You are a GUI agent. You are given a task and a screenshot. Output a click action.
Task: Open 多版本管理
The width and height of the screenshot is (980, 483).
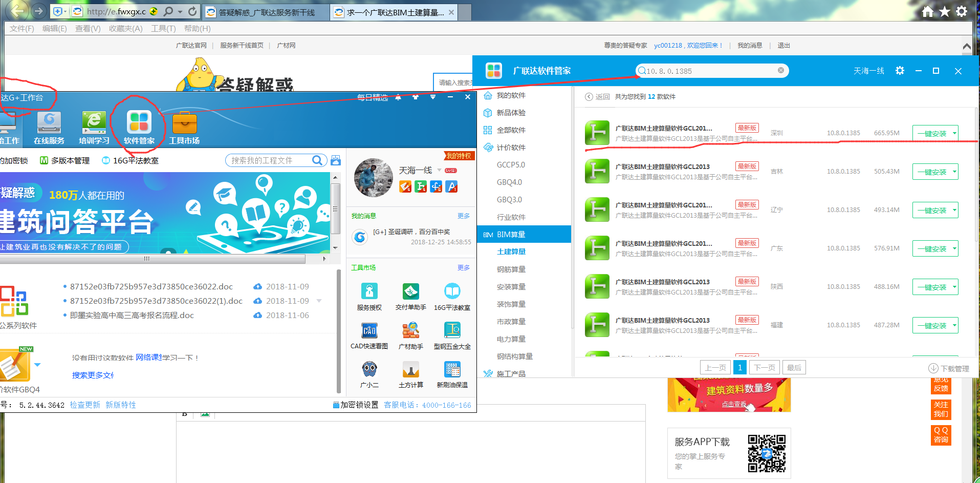tap(64, 160)
